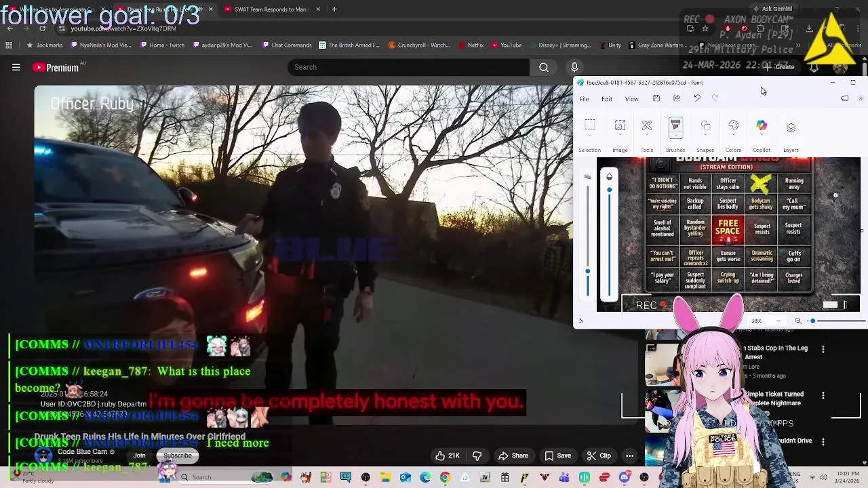This screenshot has height=488, width=868.
Task: Open the Copilot menu in Paint
Action: click(762, 125)
